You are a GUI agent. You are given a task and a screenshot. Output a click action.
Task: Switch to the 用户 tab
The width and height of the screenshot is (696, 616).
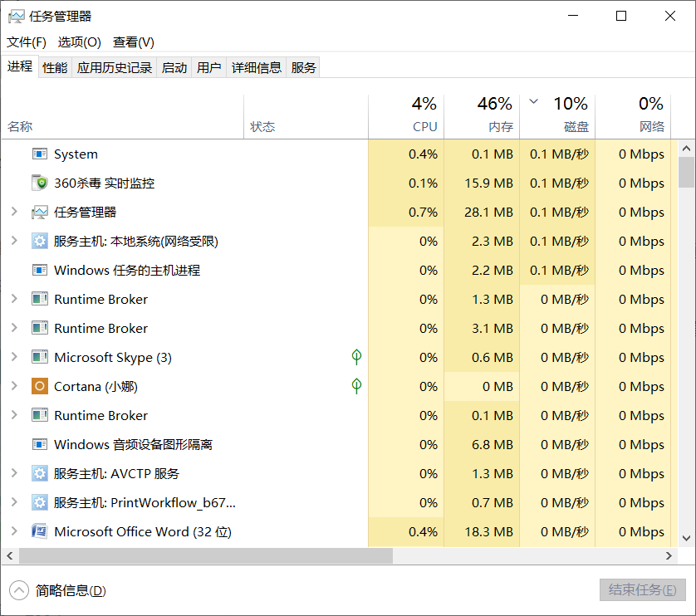pyautogui.click(x=209, y=67)
